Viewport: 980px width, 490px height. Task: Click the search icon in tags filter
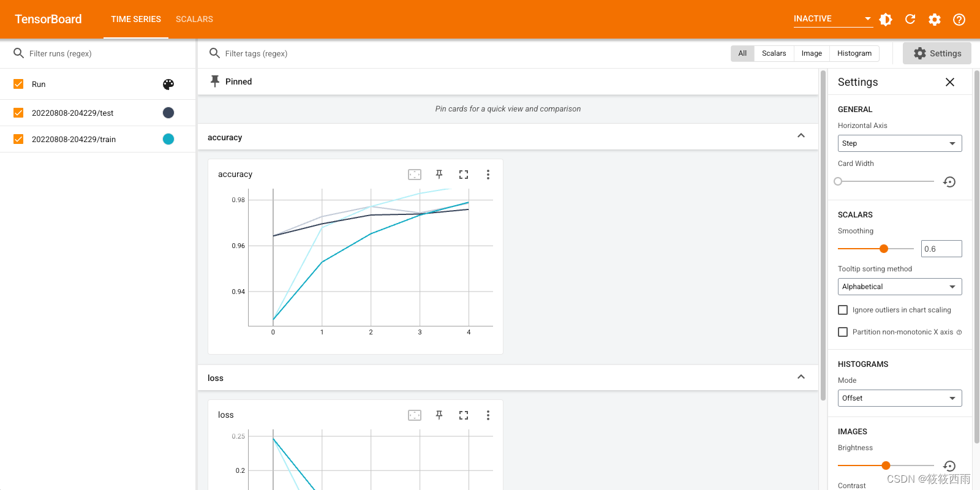pyautogui.click(x=215, y=53)
